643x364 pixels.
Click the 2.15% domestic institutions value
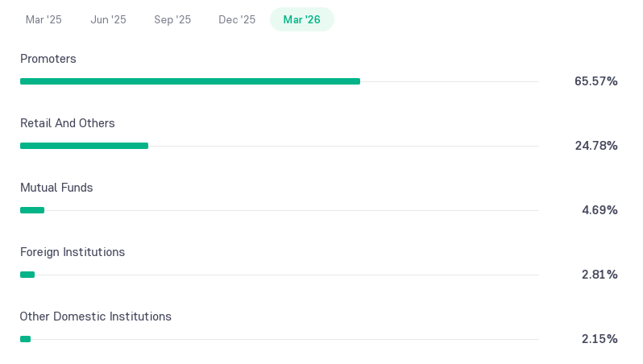click(599, 338)
